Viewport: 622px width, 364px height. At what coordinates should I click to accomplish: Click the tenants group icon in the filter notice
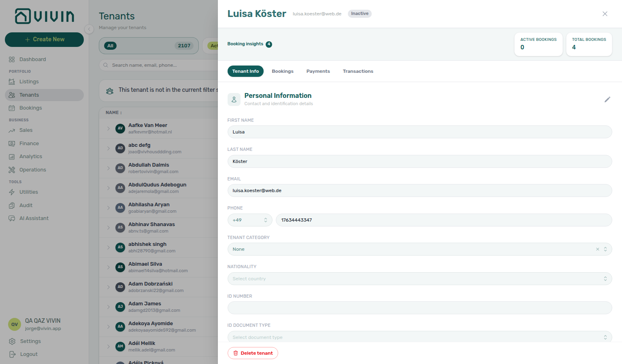pos(110,91)
